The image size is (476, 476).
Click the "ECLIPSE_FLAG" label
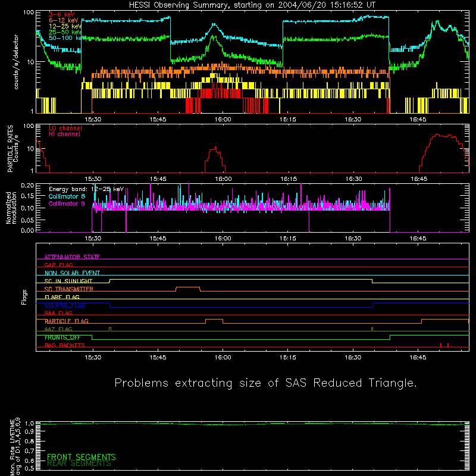point(65,305)
